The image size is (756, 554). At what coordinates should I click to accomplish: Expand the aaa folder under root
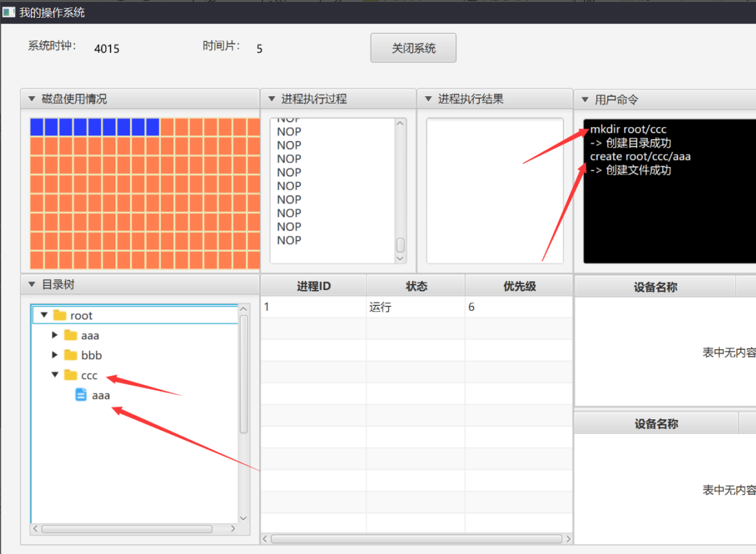coord(54,335)
